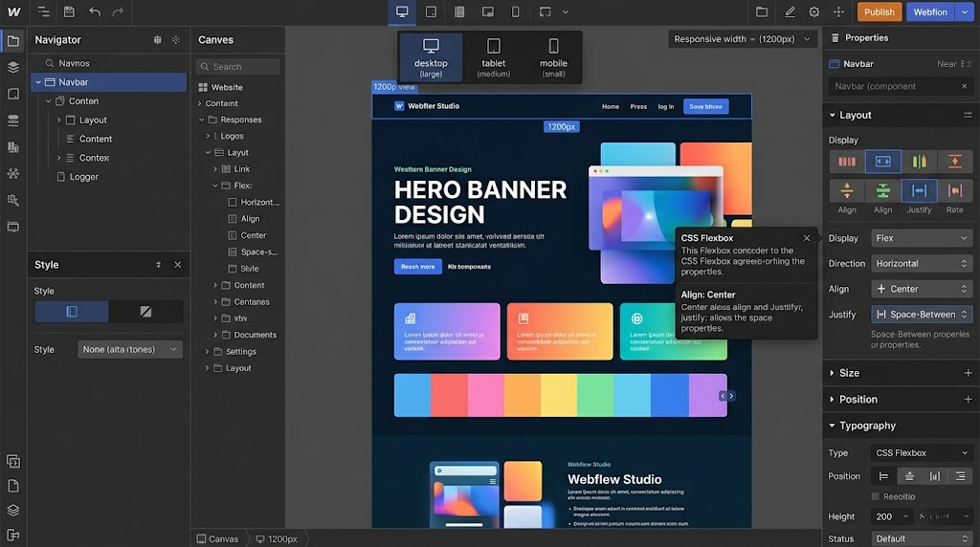
Task: Select the mobile (small) tab
Action: (x=553, y=57)
